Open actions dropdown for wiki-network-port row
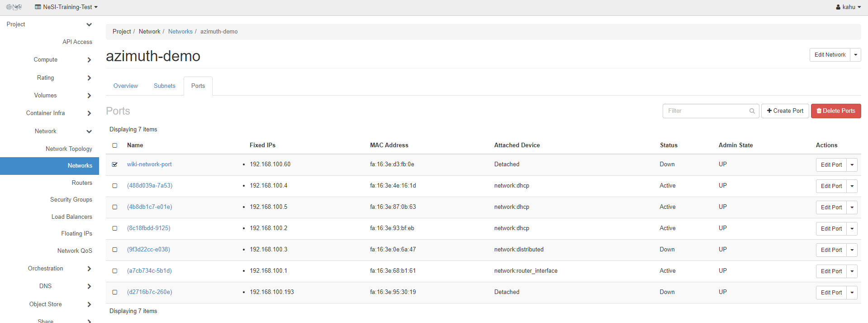 pyautogui.click(x=852, y=165)
